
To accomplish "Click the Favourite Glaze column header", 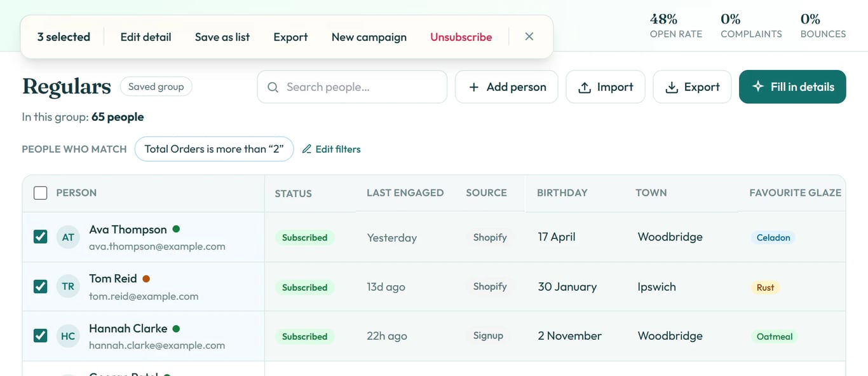I will 795,193.
